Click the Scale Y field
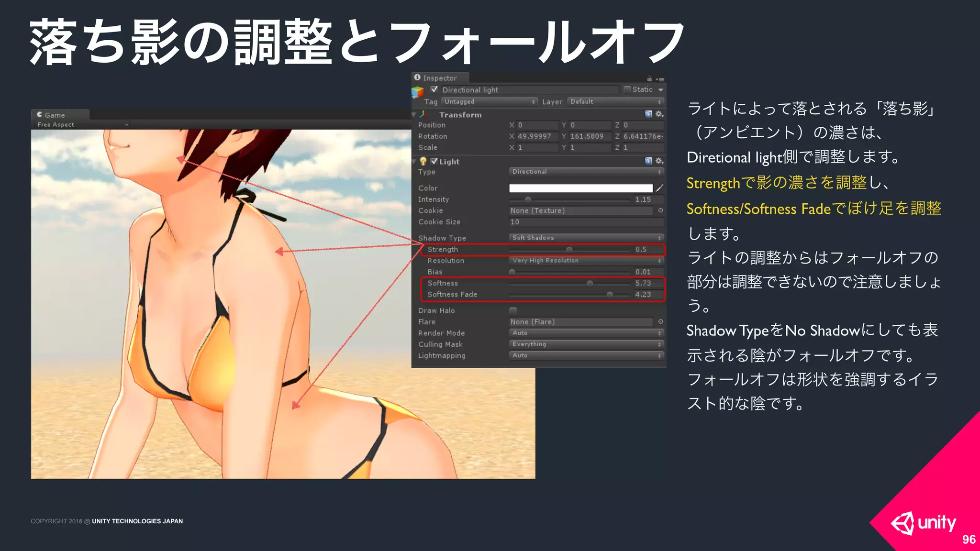The width and height of the screenshot is (980, 551). click(590, 148)
